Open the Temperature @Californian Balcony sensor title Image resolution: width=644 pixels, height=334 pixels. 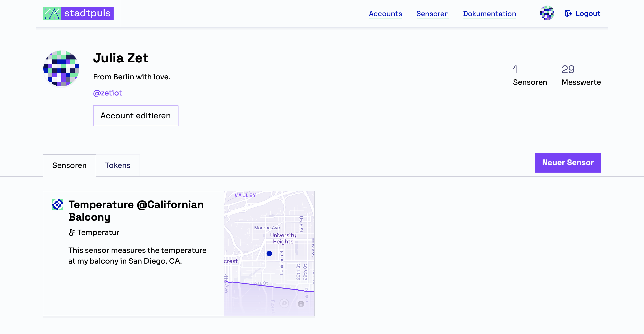pos(136,211)
